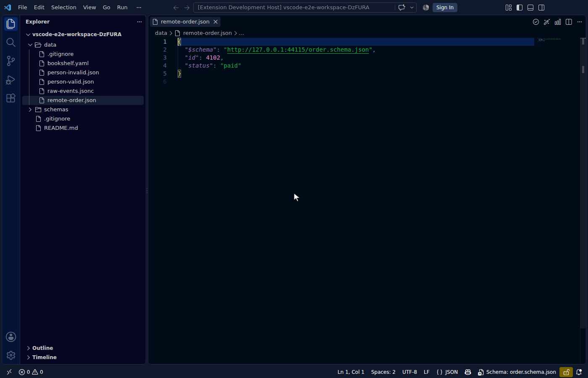Viewport: 588px width, 378px height.
Task: Open the Copilot chat icon in title bar
Action: click(402, 8)
